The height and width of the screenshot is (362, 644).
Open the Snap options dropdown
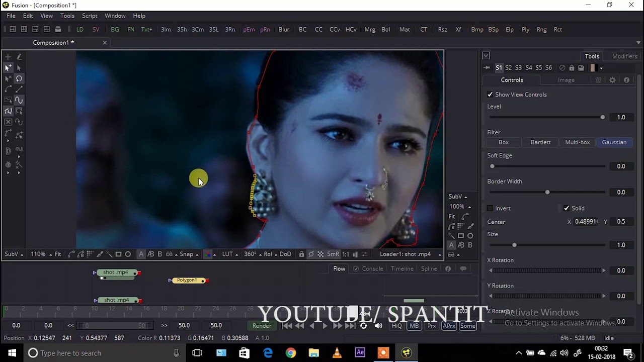[189, 254]
